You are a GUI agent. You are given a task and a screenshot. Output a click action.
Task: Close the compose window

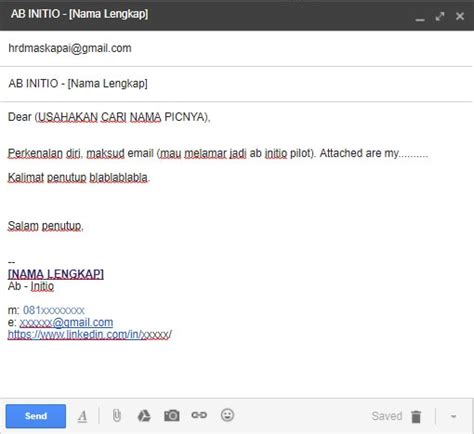pyautogui.click(x=460, y=16)
